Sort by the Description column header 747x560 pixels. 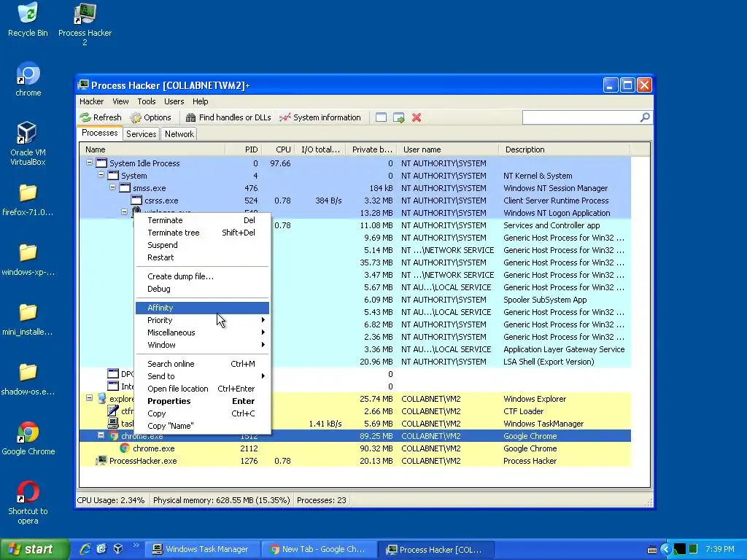pos(565,149)
